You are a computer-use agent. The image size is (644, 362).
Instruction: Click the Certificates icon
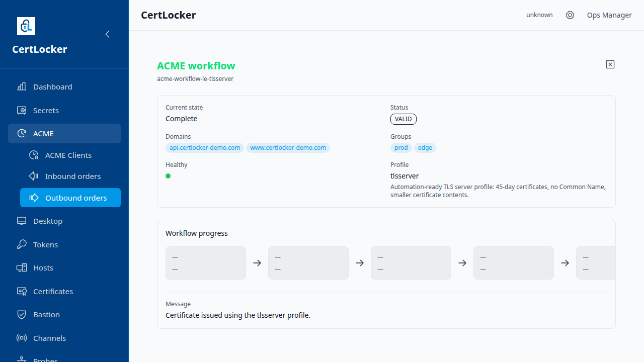coord(22,291)
